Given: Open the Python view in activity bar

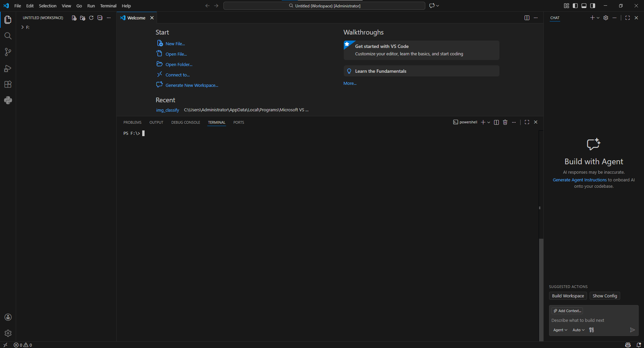Looking at the screenshot, I should coord(8,100).
